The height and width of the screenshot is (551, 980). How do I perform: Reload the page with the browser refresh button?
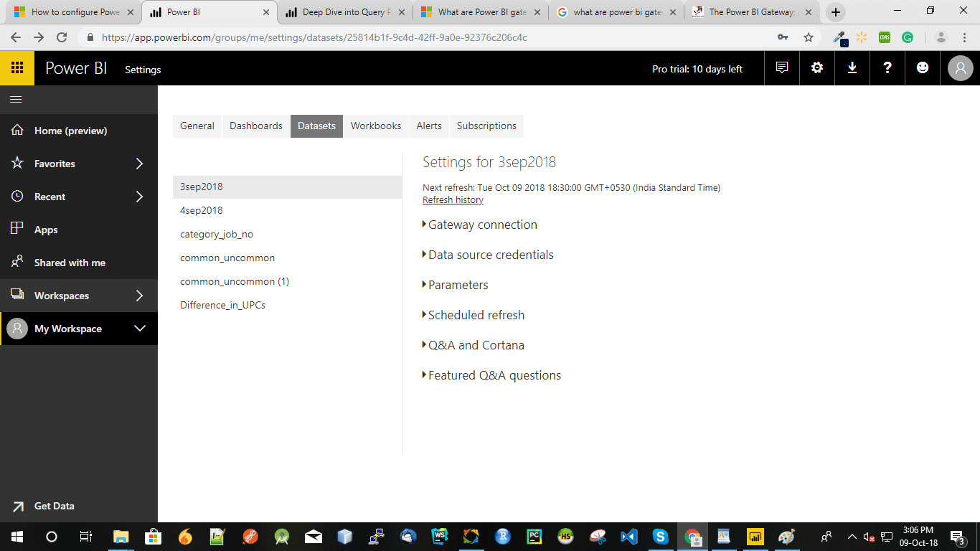click(x=62, y=37)
